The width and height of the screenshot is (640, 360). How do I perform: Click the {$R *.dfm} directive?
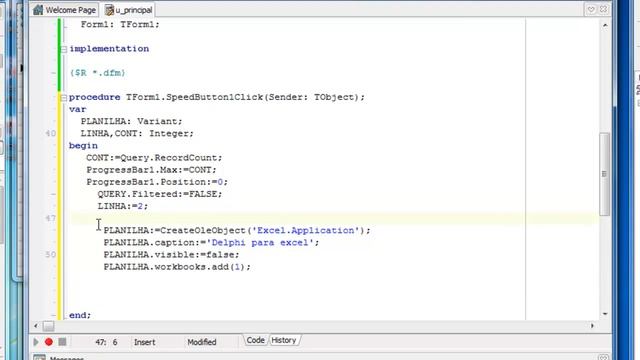pyautogui.click(x=98, y=73)
